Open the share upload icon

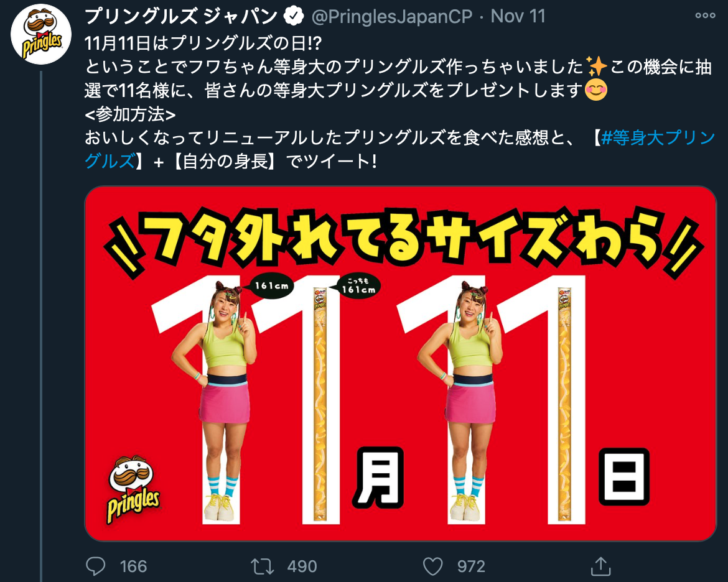coord(600,566)
